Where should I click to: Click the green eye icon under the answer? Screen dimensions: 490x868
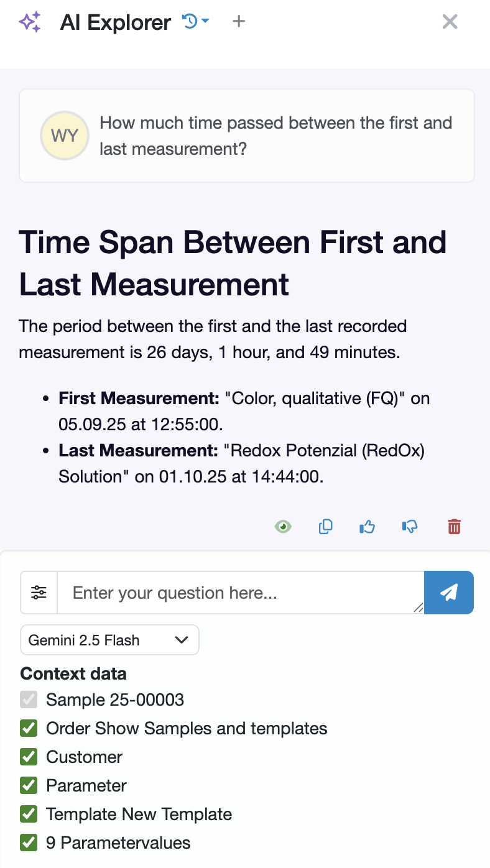[283, 527]
